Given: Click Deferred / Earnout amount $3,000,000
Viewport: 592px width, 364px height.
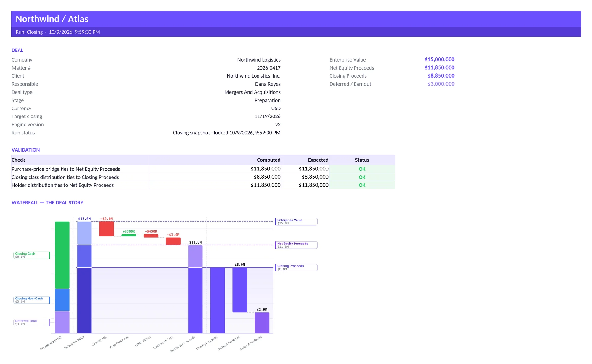Looking at the screenshot, I should [441, 84].
